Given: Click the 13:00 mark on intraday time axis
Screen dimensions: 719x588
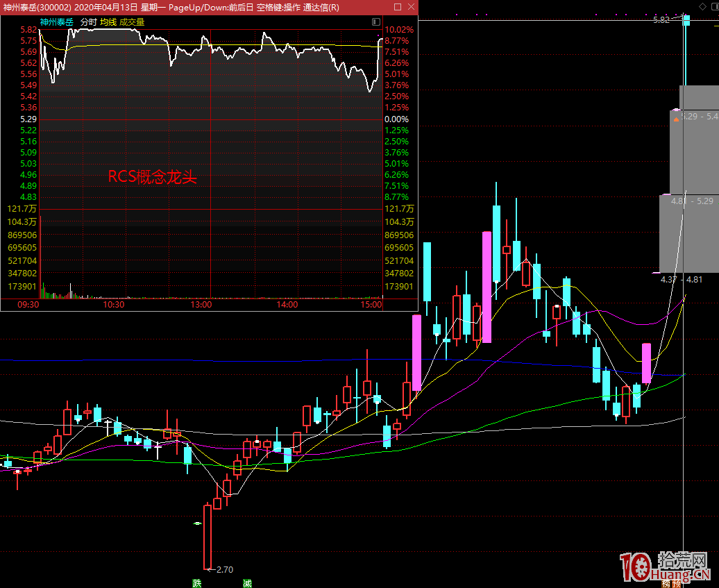Looking at the screenshot, I should point(201,305).
